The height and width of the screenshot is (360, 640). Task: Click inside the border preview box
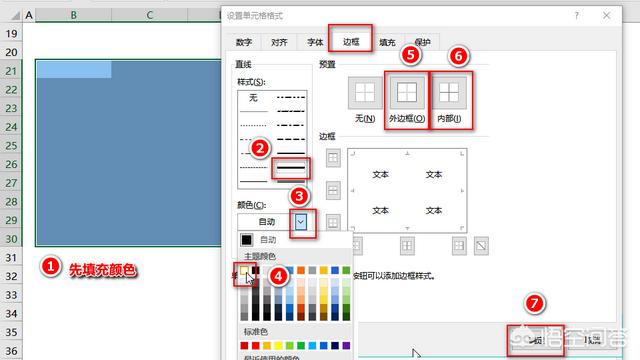407,191
